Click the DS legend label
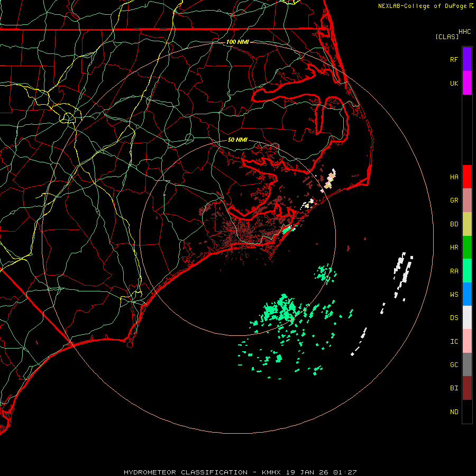 click(x=454, y=318)
